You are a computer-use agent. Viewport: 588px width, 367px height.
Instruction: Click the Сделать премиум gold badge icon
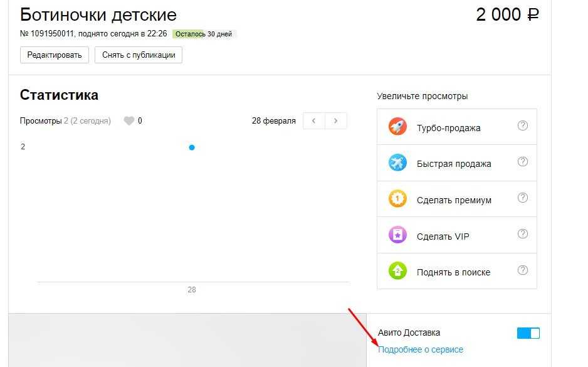[397, 199]
